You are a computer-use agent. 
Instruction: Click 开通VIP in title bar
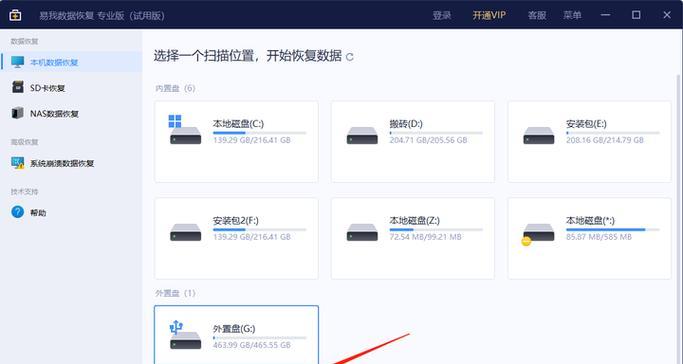tap(489, 15)
